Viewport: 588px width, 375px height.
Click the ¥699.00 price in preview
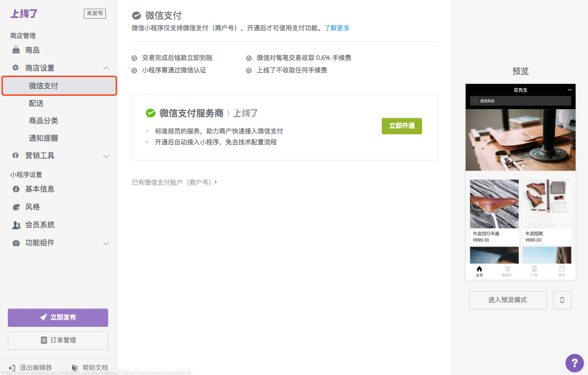click(533, 240)
